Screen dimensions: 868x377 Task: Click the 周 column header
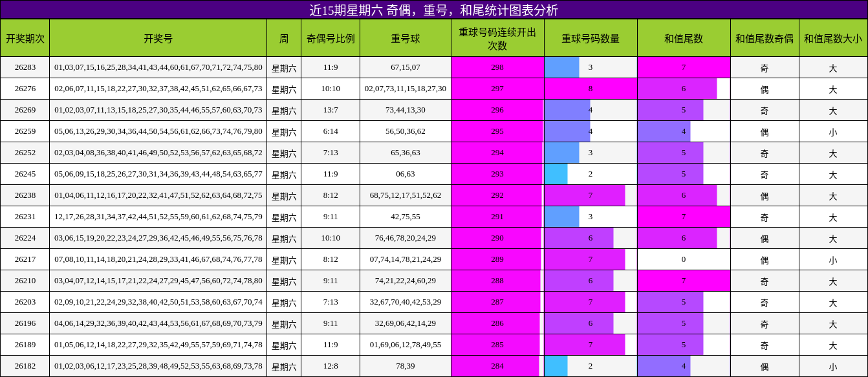pos(284,38)
